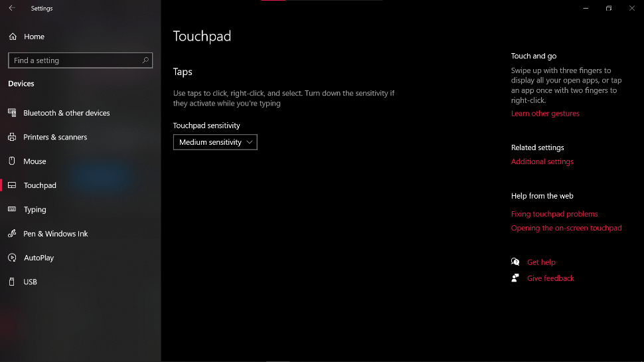Viewport: 644px width, 362px height.
Task: Click the USB icon in sidebar
Action: [12, 282]
